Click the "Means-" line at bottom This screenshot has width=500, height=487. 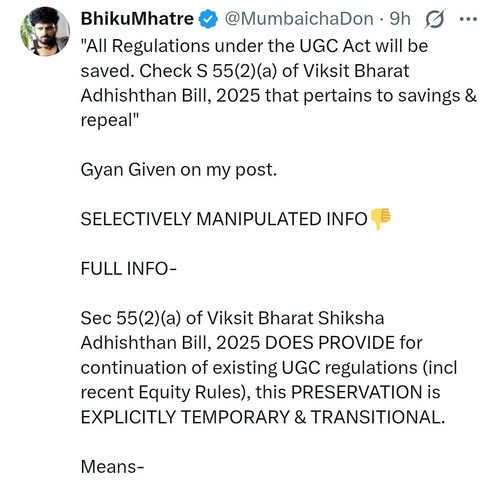112,466
